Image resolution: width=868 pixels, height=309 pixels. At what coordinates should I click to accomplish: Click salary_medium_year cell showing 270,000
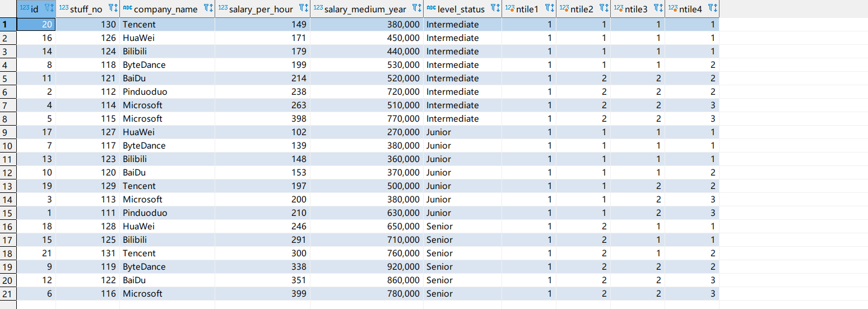point(366,132)
